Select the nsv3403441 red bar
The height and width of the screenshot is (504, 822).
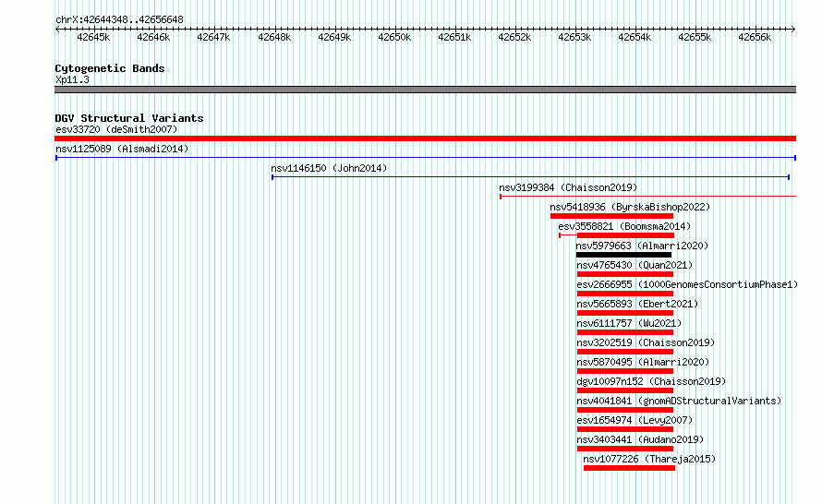point(625,449)
